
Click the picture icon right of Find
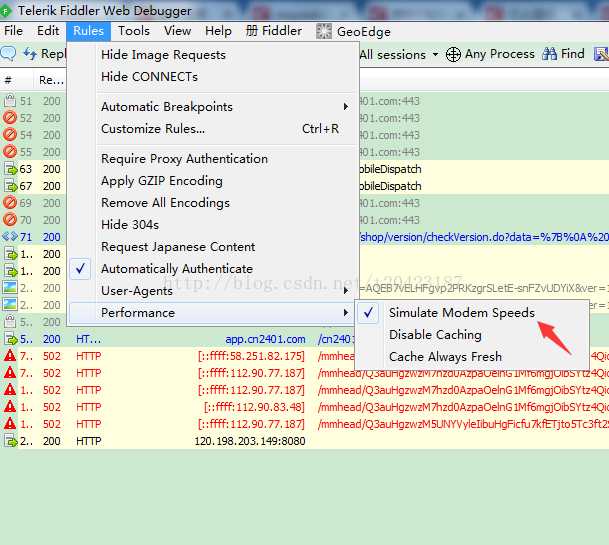pyautogui.click(x=601, y=54)
